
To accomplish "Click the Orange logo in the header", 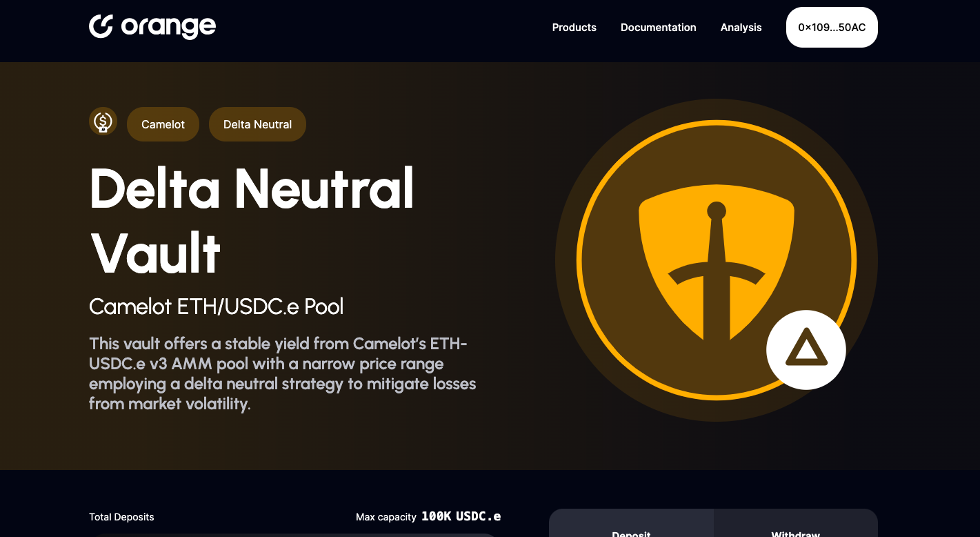I will (x=152, y=27).
